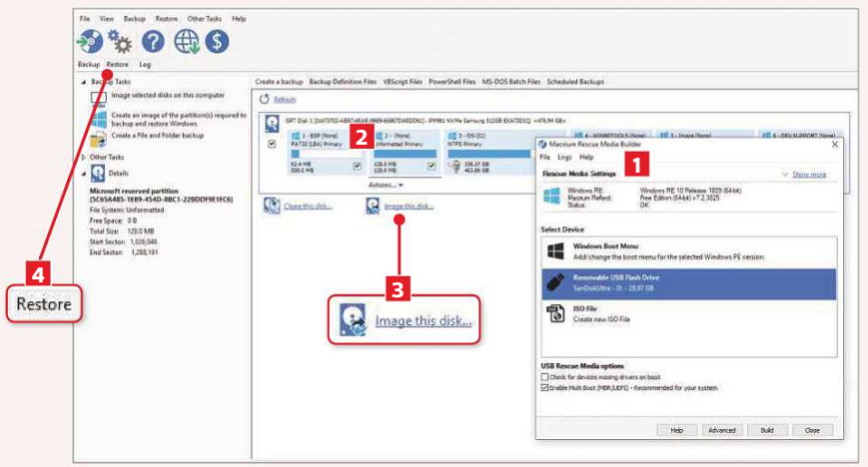Screen dimensions: 868x467
Task: Select Removable USB Flash Drive device row
Action: (x=689, y=283)
